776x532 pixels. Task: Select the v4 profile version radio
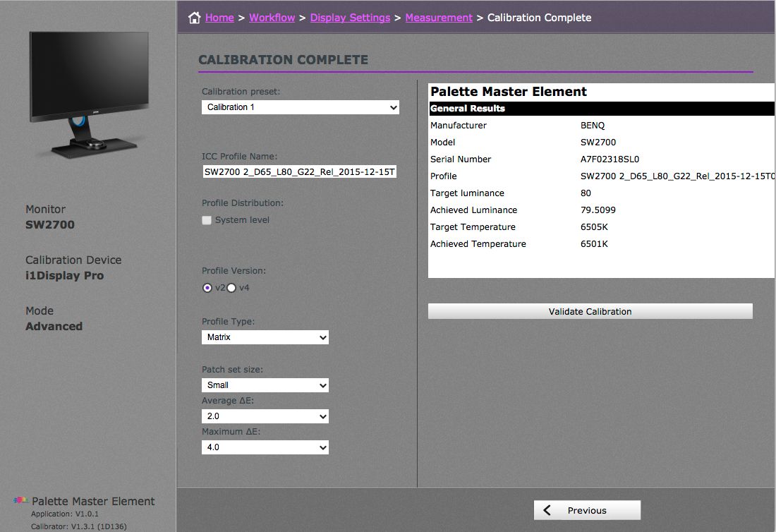pyautogui.click(x=231, y=288)
